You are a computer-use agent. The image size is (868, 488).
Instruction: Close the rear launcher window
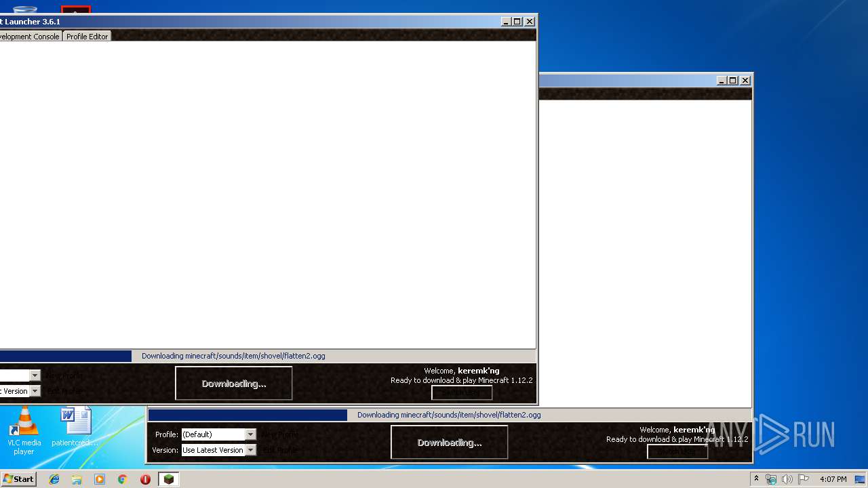pos(745,80)
